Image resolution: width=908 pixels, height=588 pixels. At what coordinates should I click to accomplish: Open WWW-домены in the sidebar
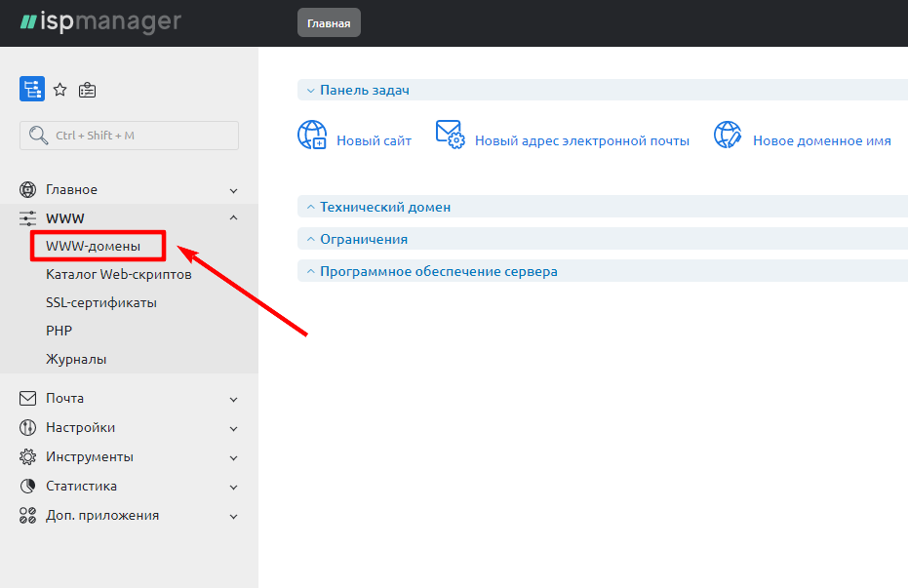[93, 246]
